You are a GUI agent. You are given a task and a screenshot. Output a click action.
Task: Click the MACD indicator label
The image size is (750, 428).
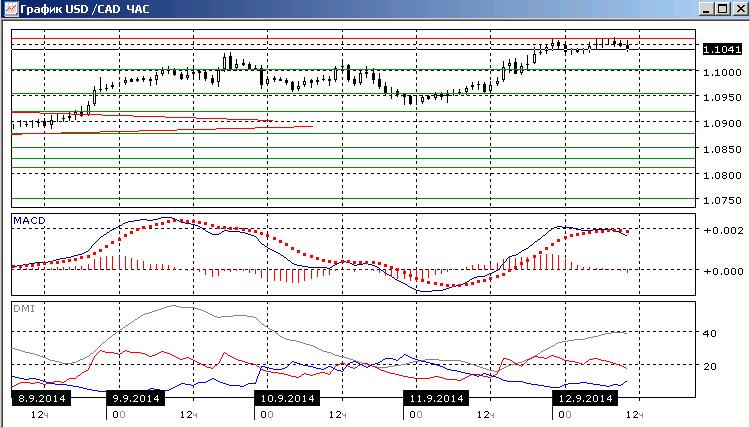click(x=29, y=220)
